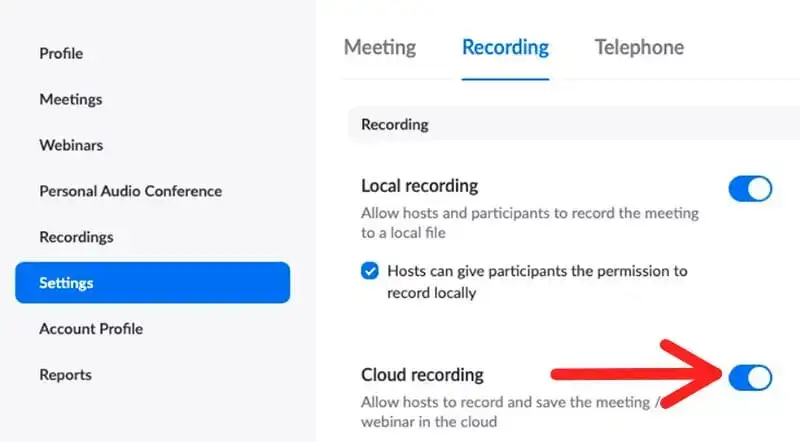800x442 pixels.
Task: Open the Reports section
Action: tap(65, 375)
